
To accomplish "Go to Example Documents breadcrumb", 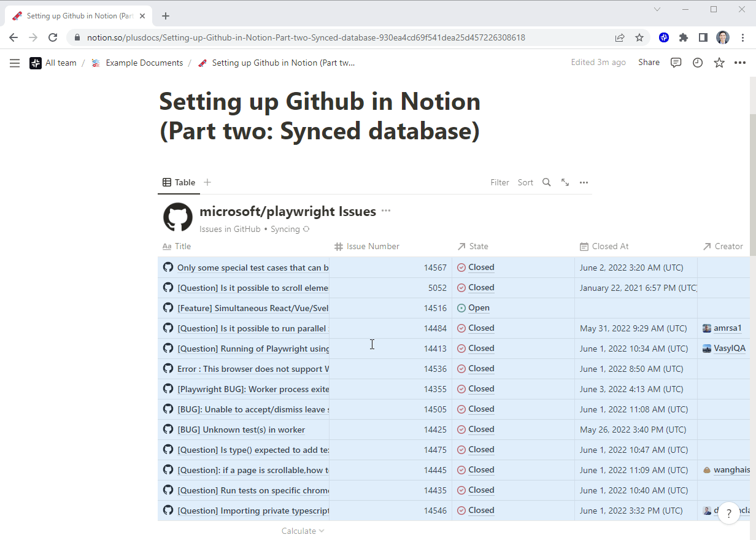I will coord(137,63).
